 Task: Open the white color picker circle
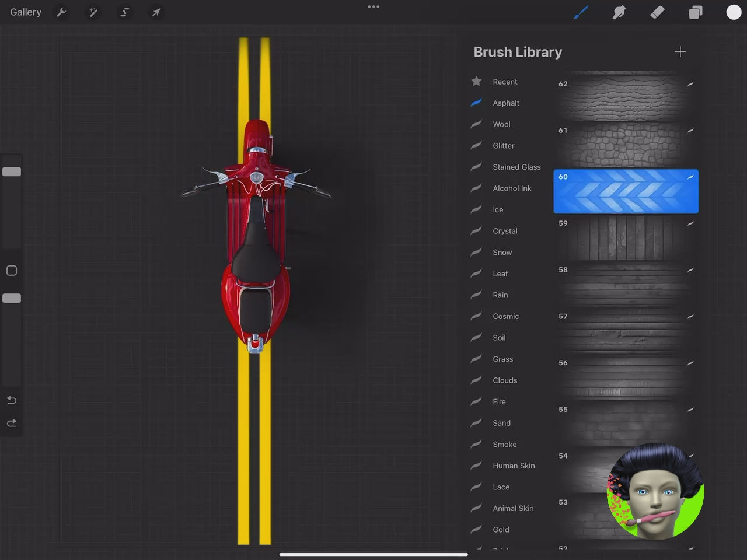(x=733, y=12)
